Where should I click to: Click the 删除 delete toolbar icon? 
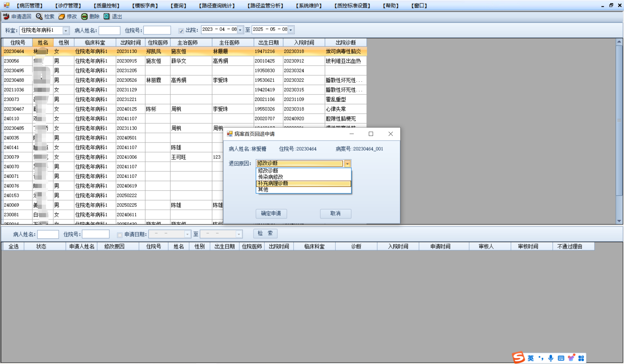[84, 17]
